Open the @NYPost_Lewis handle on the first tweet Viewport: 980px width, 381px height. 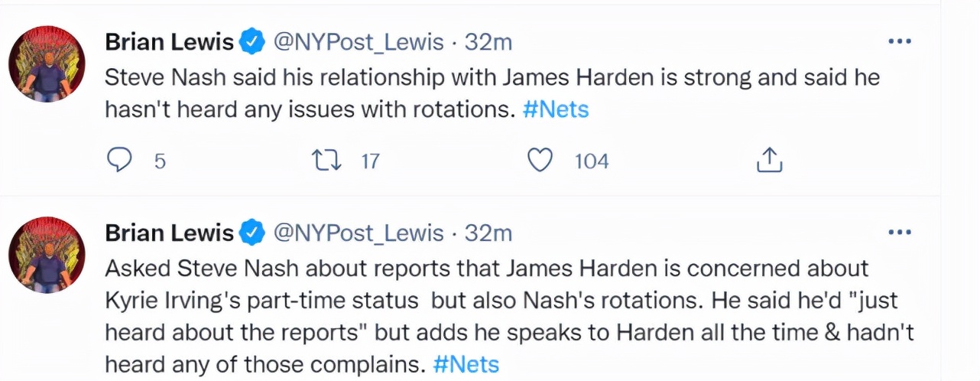[358, 43]
